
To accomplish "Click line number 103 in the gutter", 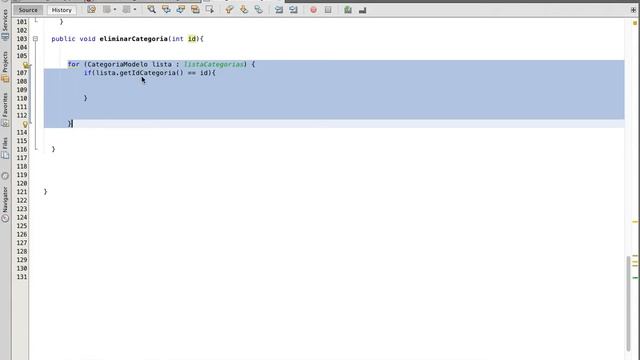I will tap(22, 39).
